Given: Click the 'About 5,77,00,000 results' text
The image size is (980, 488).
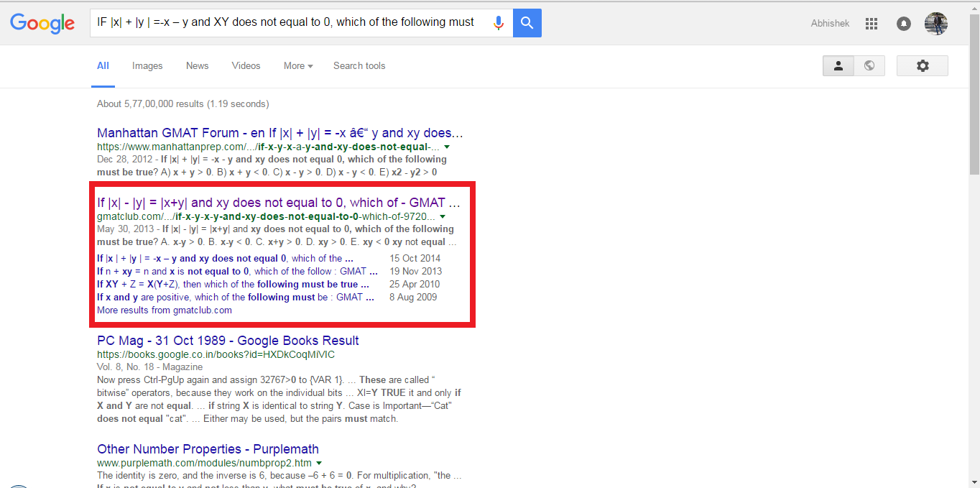Looking at the screenshot, I should [182, 103].
